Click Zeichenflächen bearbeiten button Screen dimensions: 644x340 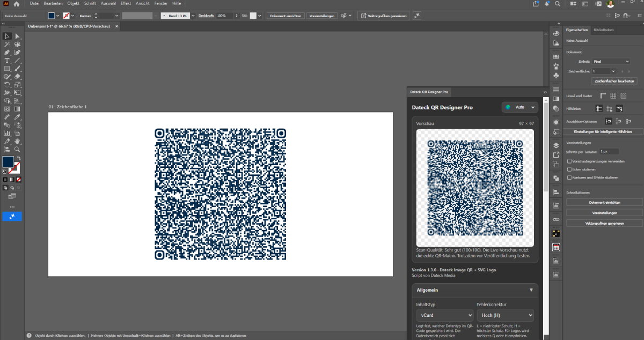(614, 81)
